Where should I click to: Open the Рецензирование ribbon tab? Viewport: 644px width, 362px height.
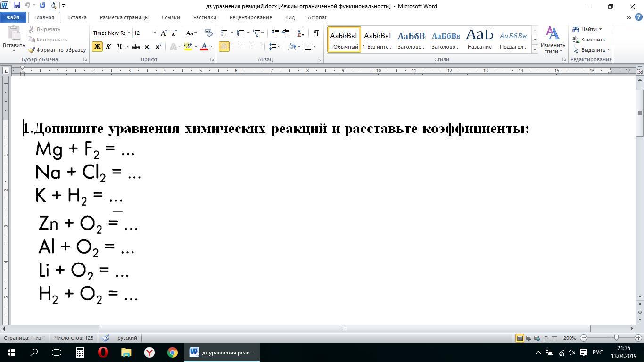(250, 17)
